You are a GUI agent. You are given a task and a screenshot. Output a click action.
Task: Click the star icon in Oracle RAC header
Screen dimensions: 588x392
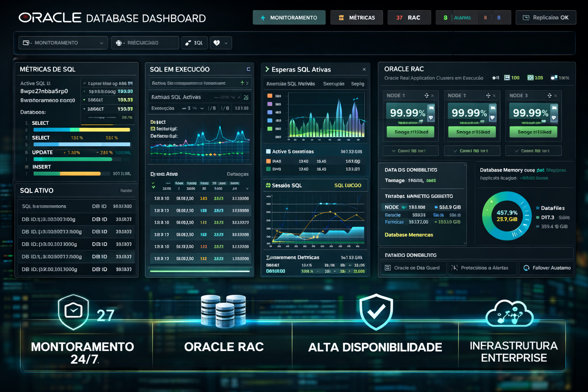494,78
